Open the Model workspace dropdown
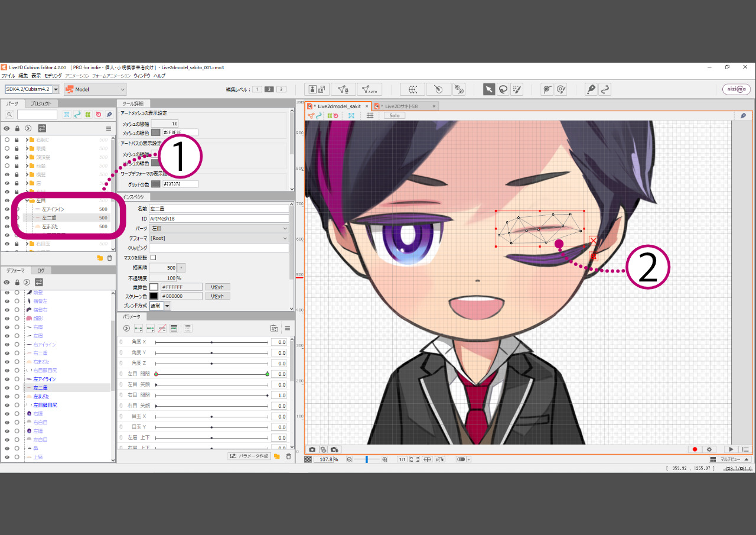Image resolution: width=756 pixels, height=535 pixels. tap(95, 89)
